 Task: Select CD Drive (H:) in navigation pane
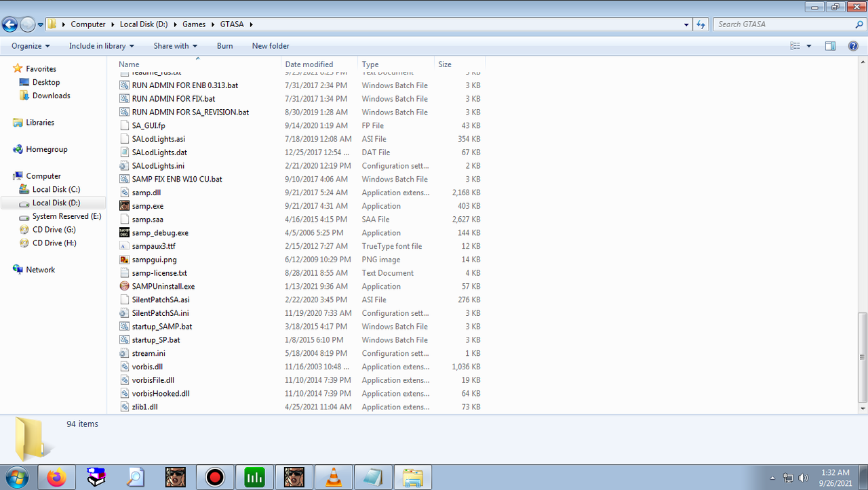click(54, 243)
